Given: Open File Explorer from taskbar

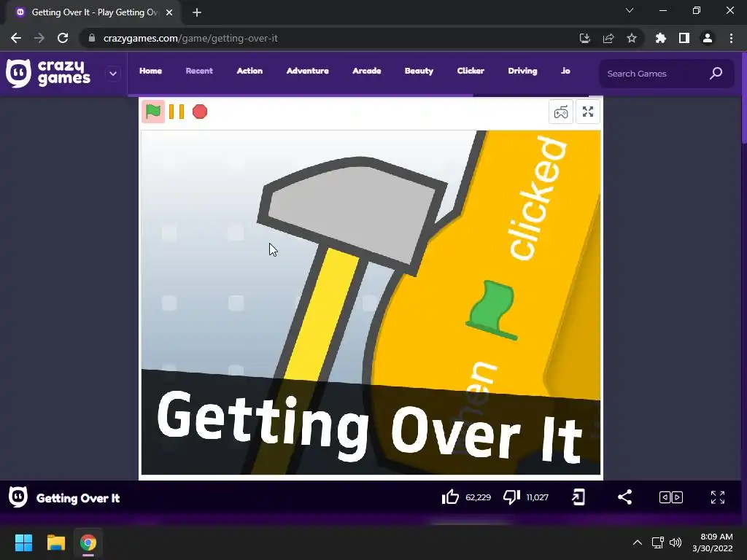Looking at the screenshot, I should pos(55,542).
